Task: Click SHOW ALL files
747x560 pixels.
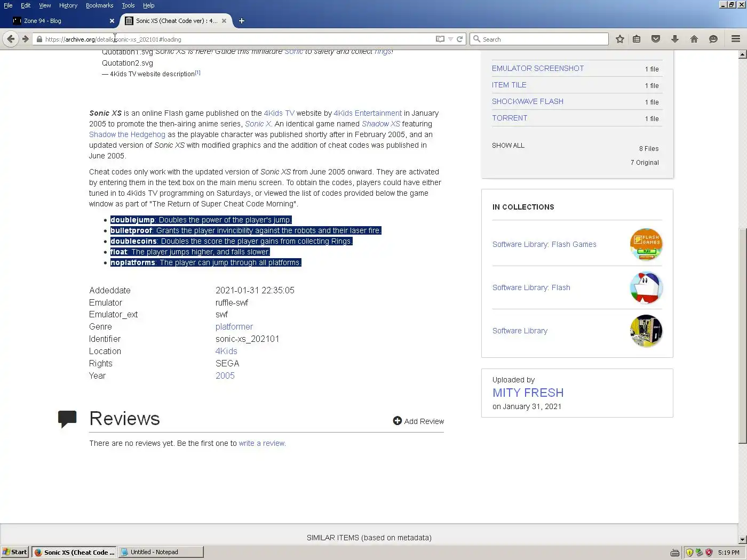Action: point(508,145)
